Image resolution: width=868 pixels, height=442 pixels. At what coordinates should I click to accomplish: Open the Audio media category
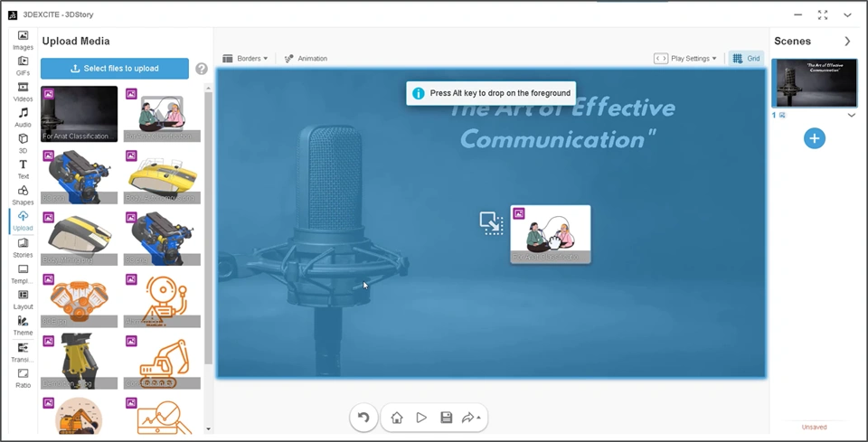[x=23, y=118]
